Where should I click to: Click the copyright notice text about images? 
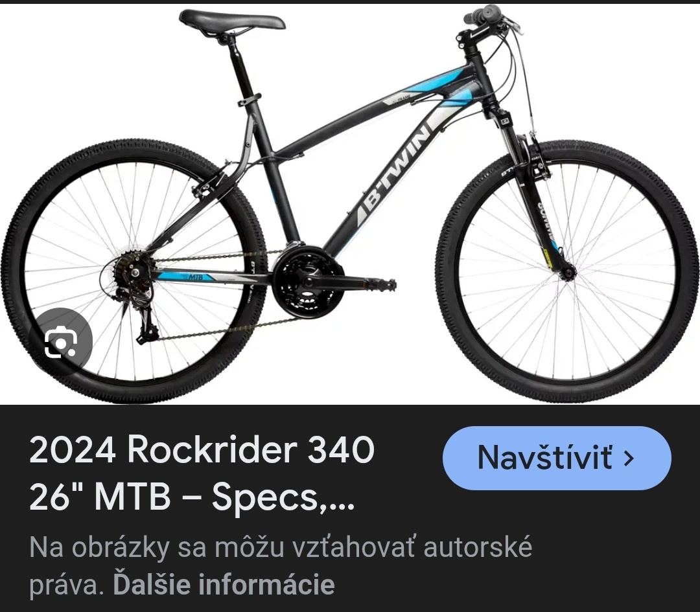point(281,565)
